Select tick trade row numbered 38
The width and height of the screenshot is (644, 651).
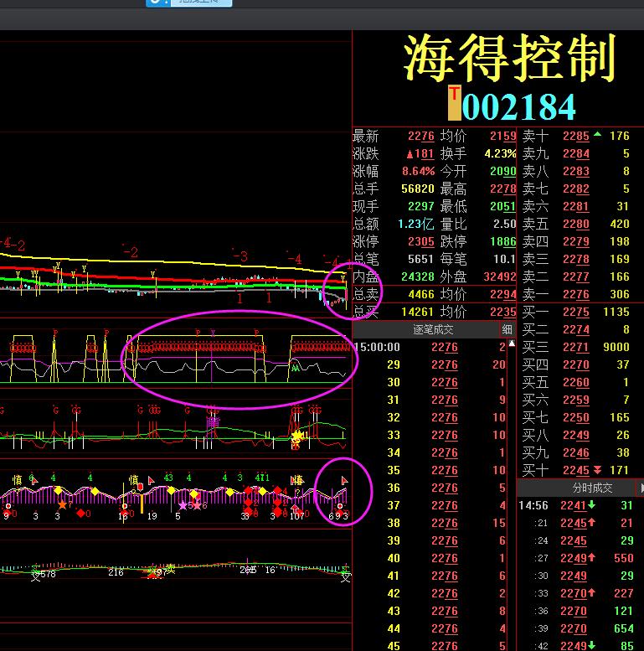430,523
